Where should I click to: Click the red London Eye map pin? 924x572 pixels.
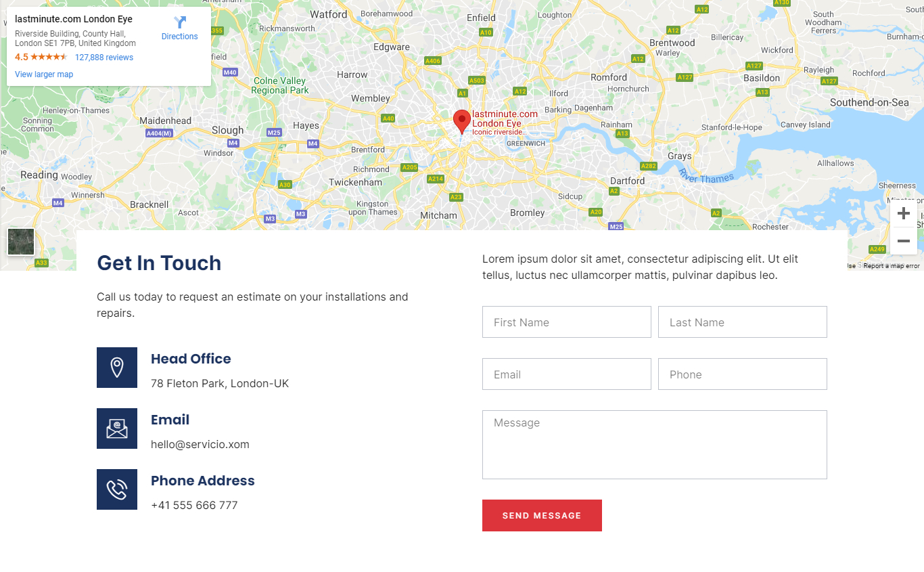coord(461,120)
